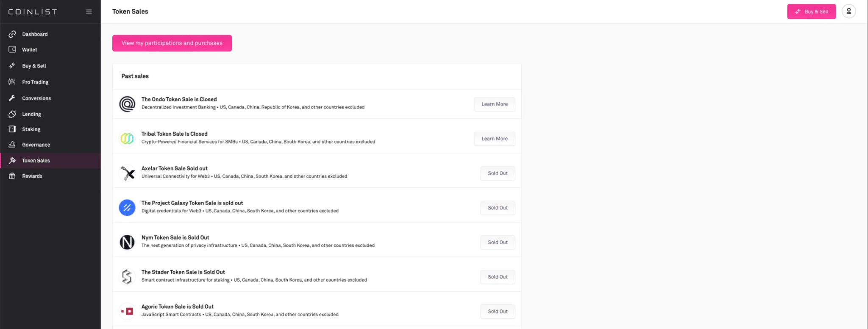Open Dashboard from the sidebar
This screenshot has width=868, height=329.
(35, 34)
